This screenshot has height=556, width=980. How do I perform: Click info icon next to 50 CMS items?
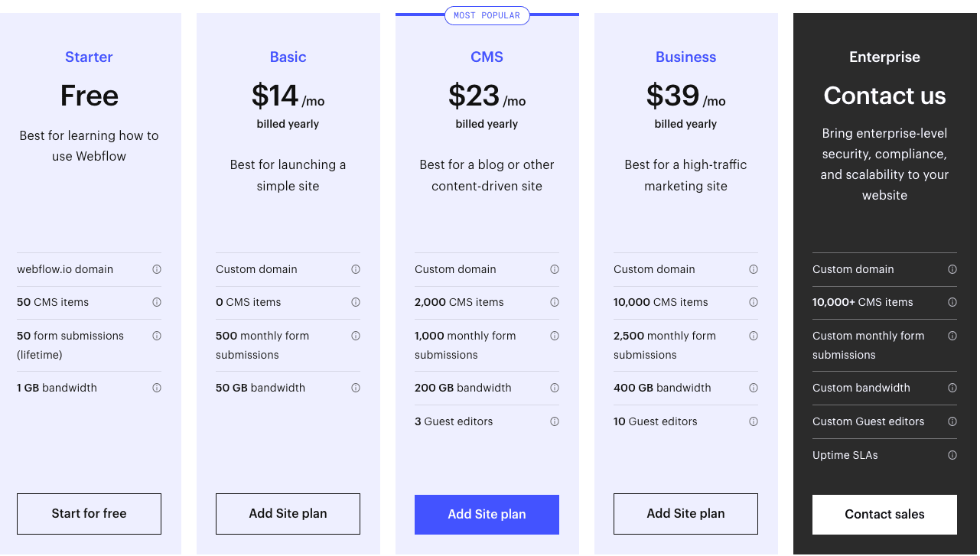[157, 302]
